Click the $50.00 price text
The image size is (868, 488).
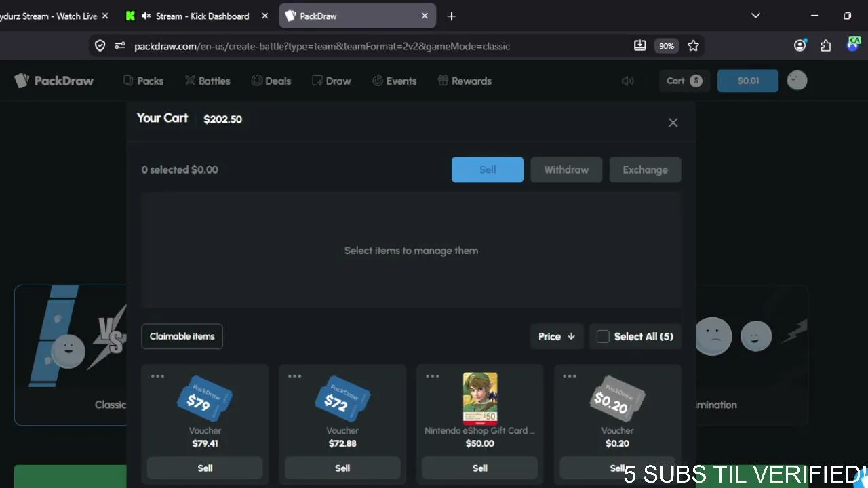pyautogui.click(x=480, y=443)
